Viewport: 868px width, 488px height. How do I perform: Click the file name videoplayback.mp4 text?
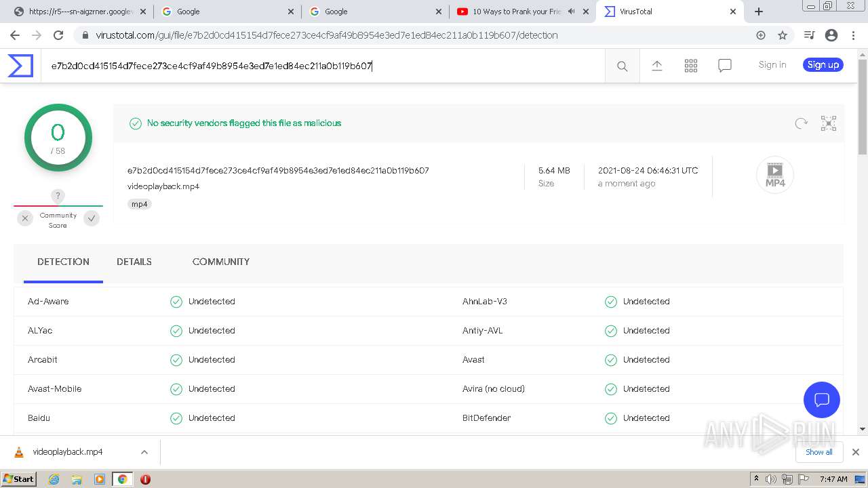(x=163, y=186)
